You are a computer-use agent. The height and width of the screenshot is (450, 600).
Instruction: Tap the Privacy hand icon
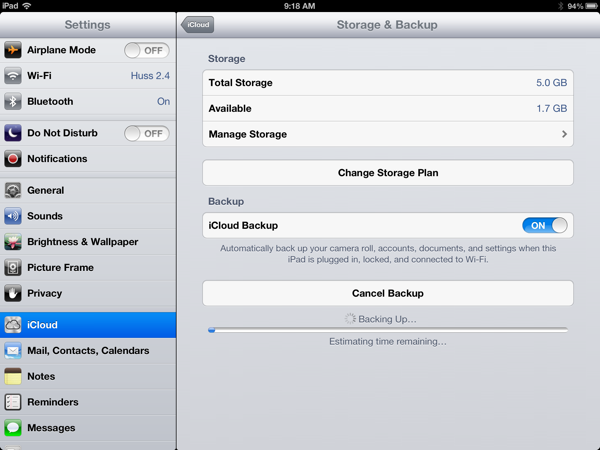click(x=13, y=294)
